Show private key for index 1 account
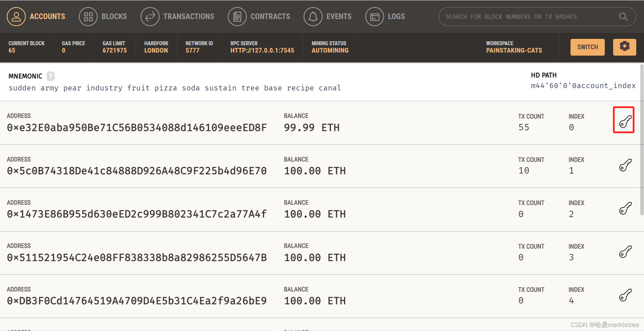The image size is (644, 331). [x=625, y=165]
